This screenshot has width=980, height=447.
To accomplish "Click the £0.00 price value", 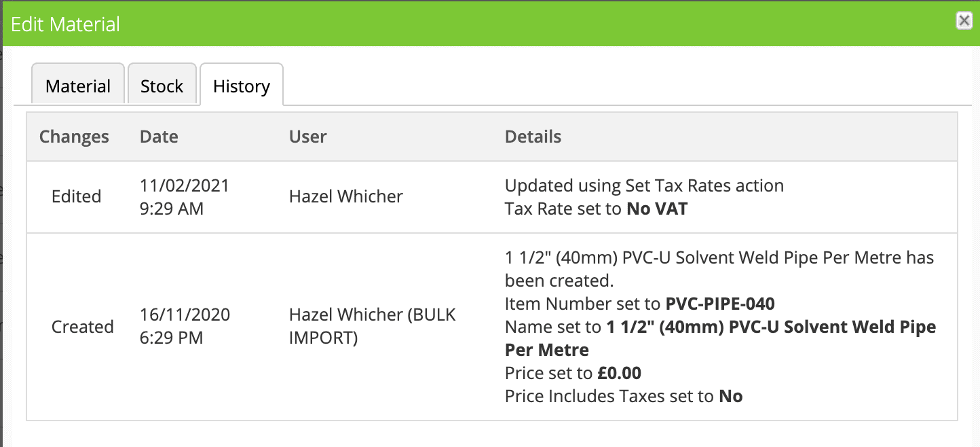I will tap(619, 373).
